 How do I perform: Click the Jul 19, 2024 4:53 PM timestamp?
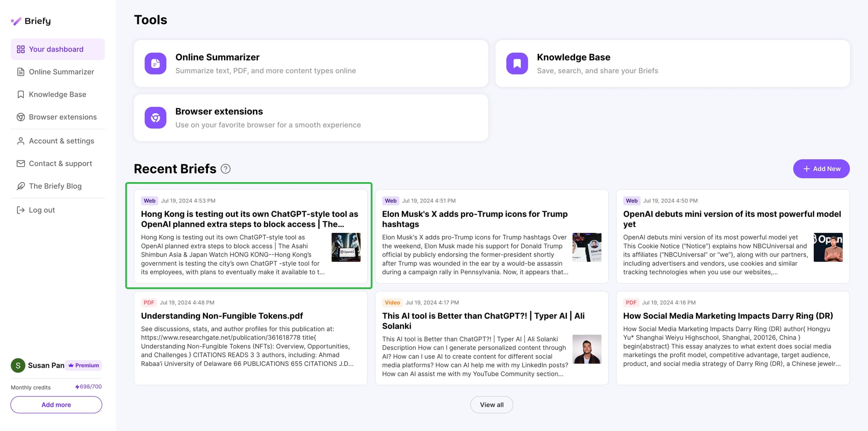click(188, 201)
